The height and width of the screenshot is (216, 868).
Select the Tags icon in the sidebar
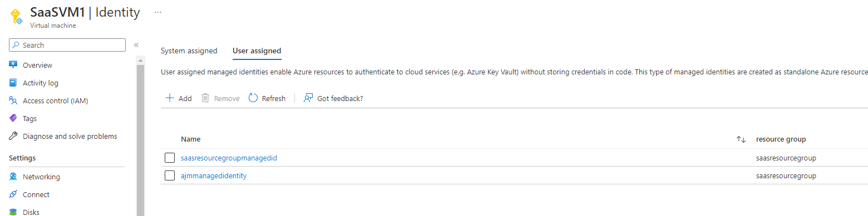tap(13, 118)
